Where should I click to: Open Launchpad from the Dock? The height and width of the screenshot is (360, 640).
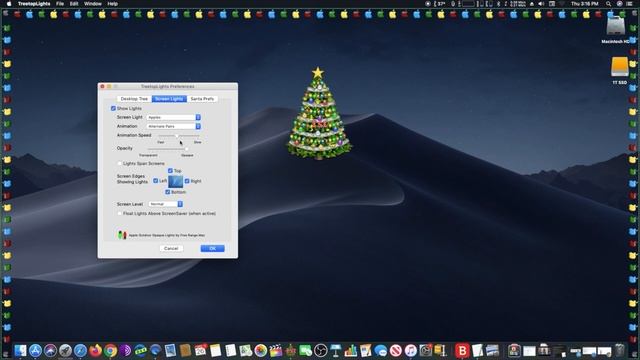coord(65,350)
